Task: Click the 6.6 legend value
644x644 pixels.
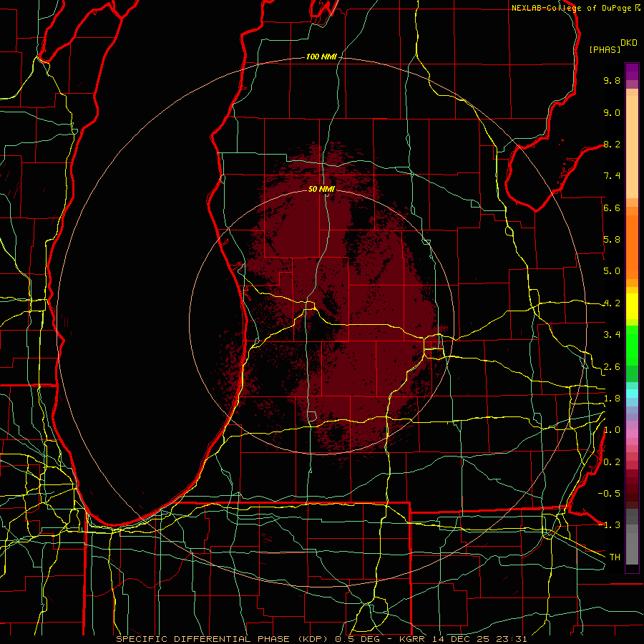Action: tap(612, 208)
